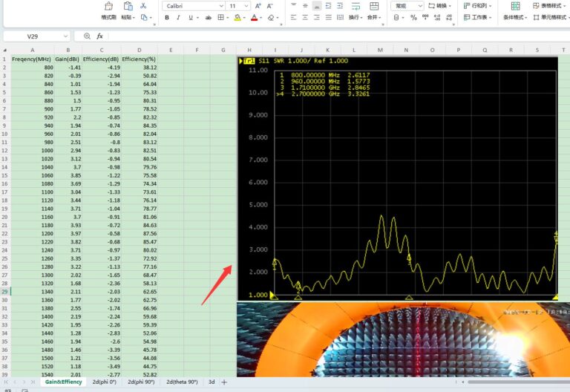Click the name box showing V29
Viewport: 570px width, 392px height.
pyautogui.click(x=33, y=36)
